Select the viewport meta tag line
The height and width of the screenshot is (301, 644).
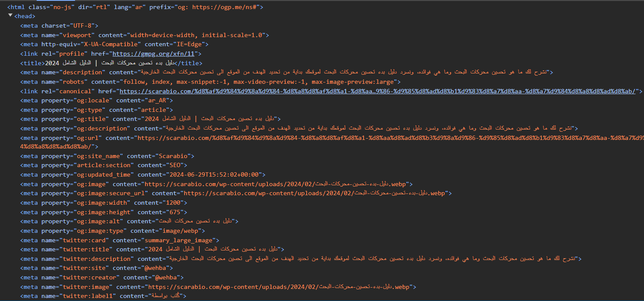pos(145,35)
